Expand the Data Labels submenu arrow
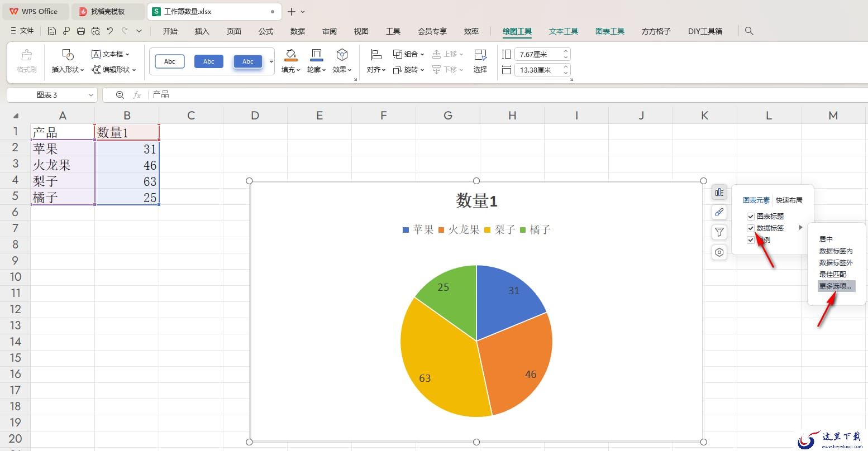Viewport: 868px width, 451px height. 801,228
